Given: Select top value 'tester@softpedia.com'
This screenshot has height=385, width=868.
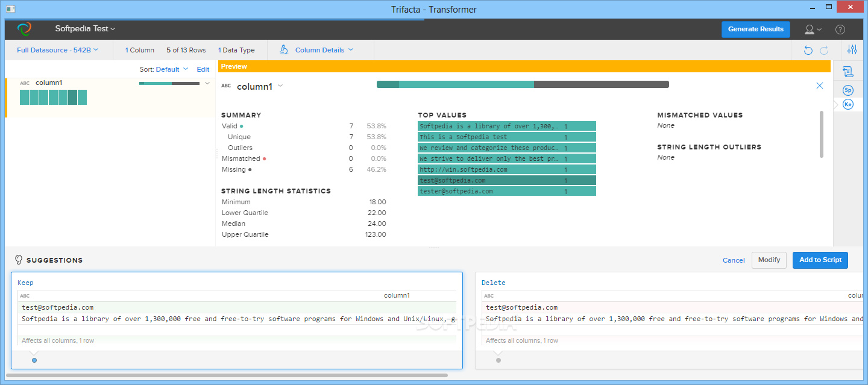Looking at the screenshot, I should click(507, 191).
